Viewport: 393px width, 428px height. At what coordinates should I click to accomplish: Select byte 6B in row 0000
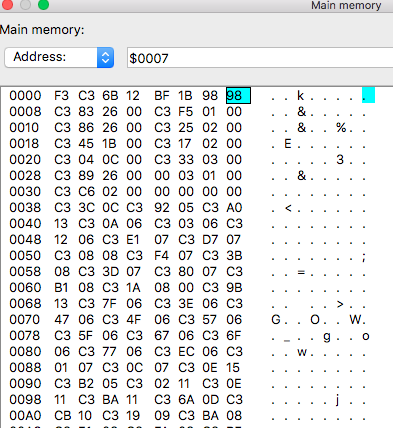pyautogui.click(x=110, y=96)
